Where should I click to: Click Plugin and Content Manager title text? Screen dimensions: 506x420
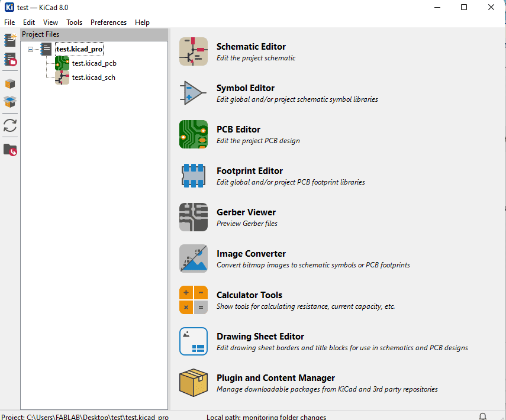(276, 378)
